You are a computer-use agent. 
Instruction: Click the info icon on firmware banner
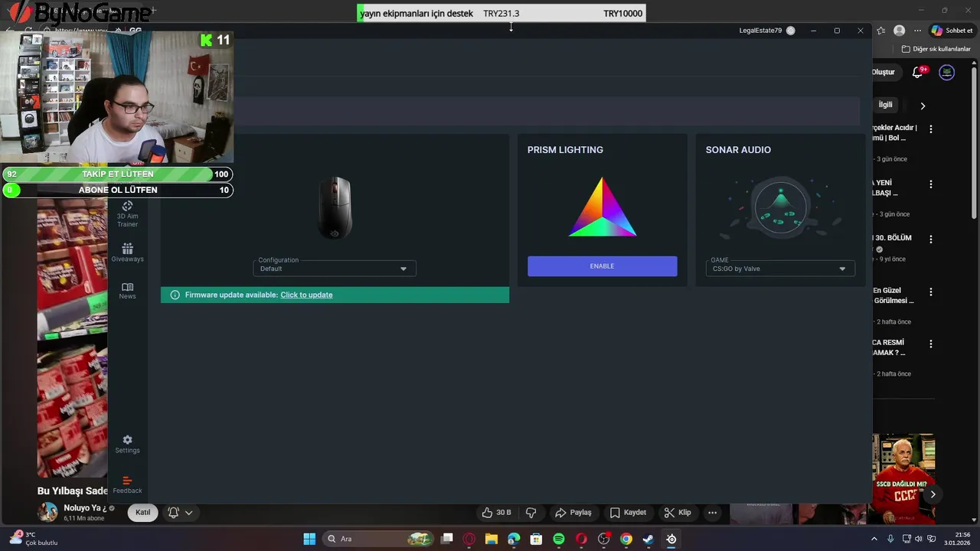pos(175,295)
